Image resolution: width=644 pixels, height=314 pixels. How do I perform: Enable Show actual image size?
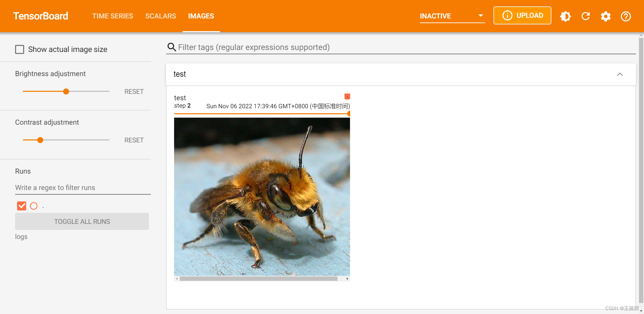coord(20,49)
